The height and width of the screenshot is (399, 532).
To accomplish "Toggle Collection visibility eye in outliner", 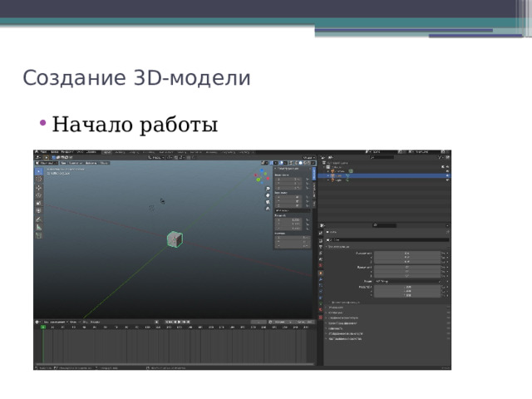I will (x=448, y=166).
